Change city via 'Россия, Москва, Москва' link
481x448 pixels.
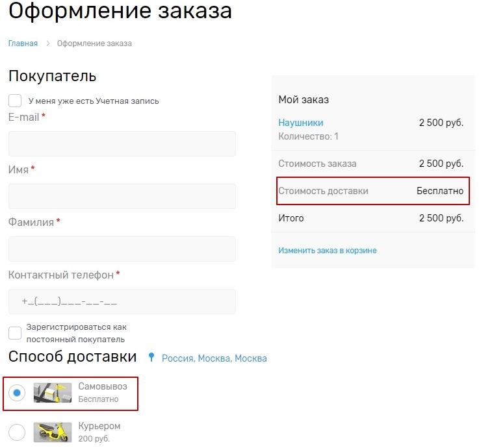coord(214,358)
